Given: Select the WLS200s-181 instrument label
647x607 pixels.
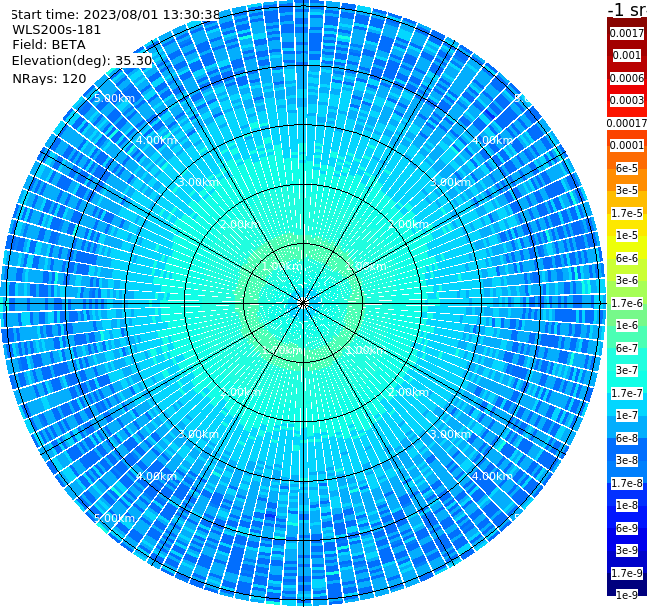Looking at the screenshot, I should coord(57,30).
